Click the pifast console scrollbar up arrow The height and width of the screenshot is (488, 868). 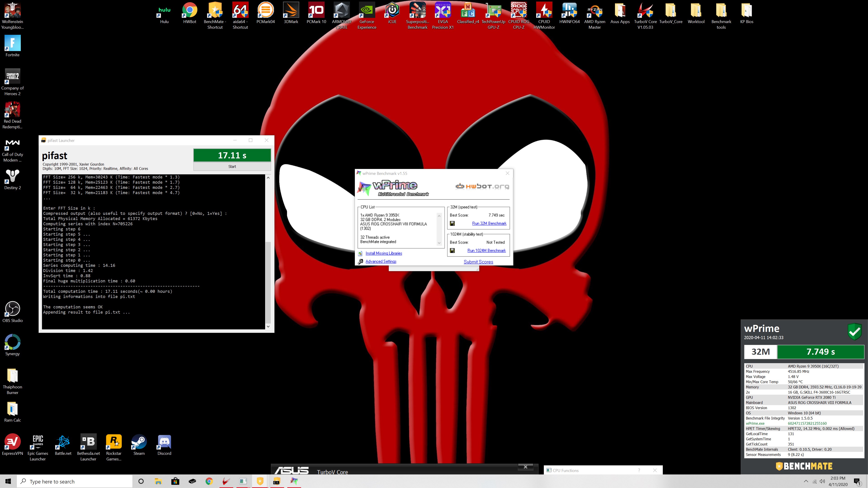pyautogui.click(x=268, y=178)
